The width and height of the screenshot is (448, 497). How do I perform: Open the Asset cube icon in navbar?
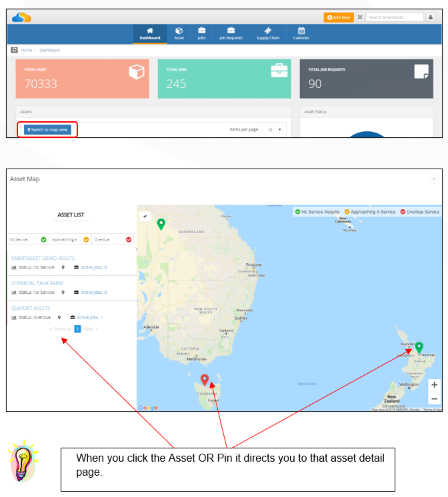pos(179,31)
